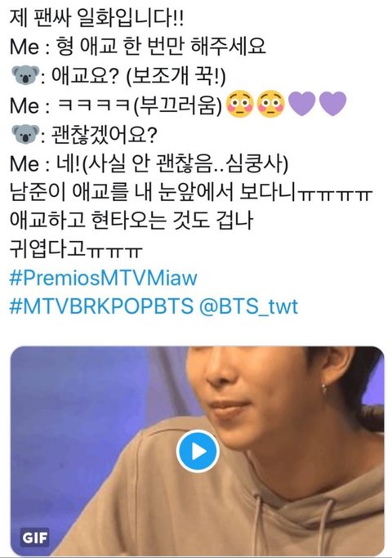The image size is (392, 558).
Task: Open the GIF thumbnail of man in hoodie
Action: (x=198, y=450)
